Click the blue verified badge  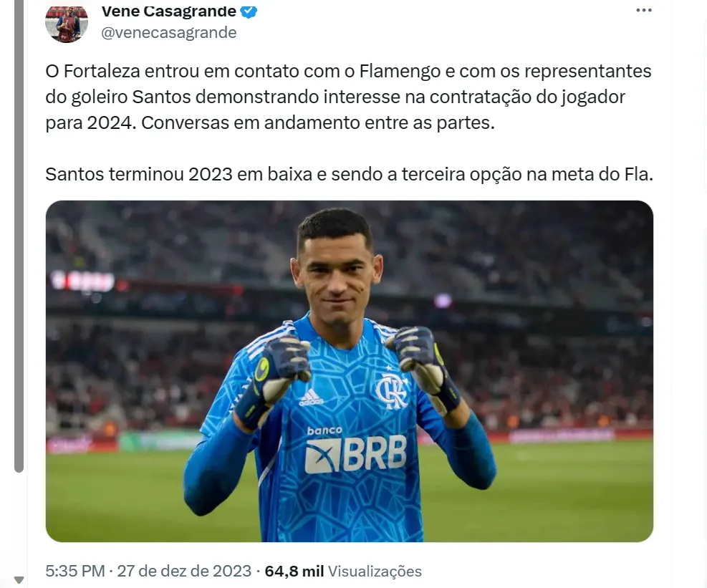(249, 11)
